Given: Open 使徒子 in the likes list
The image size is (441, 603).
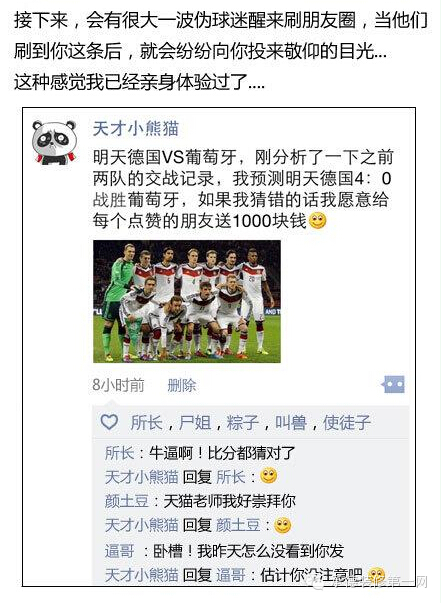Looking at the screenshot, I should click(347, 423).
